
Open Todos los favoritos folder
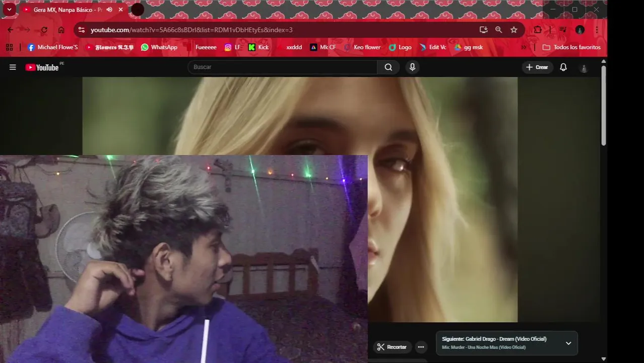(571, 47)
